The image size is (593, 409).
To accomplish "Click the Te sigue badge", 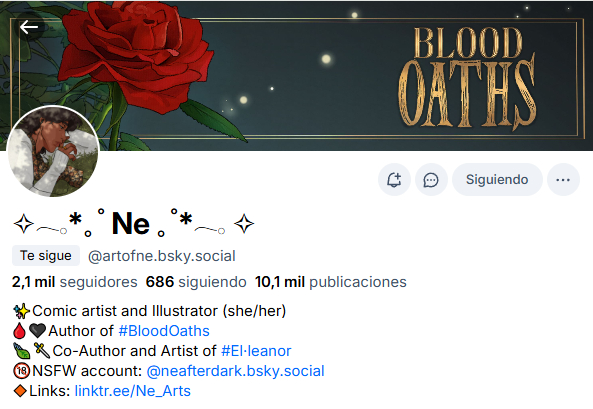I will pyautogui.click(x=46, y=256).
